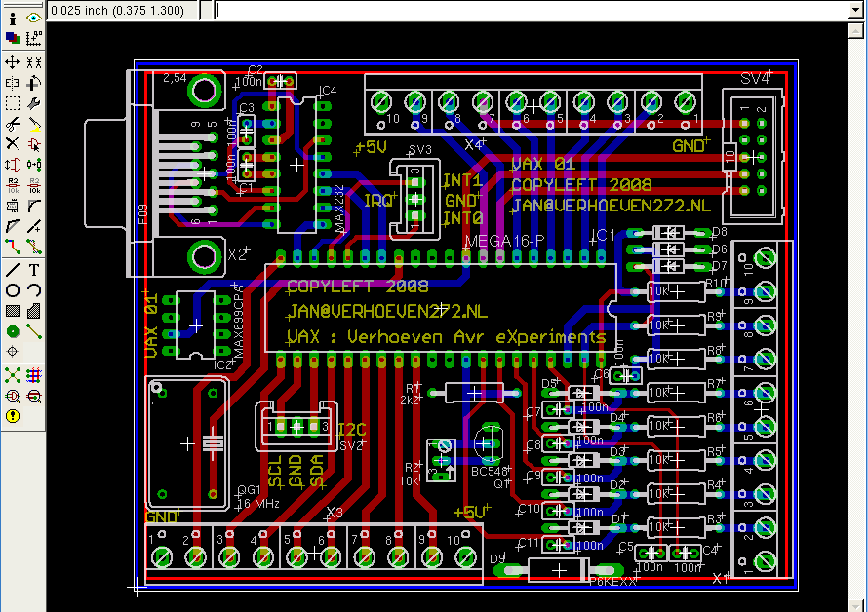The image size is (868, 612).
Task: Select the Change wrench tool
Action: pos(34,103)
